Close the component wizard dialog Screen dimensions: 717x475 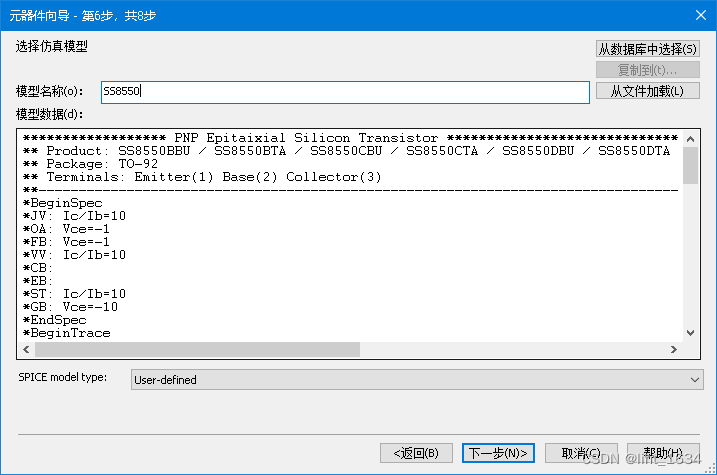[x=701, y=15]
